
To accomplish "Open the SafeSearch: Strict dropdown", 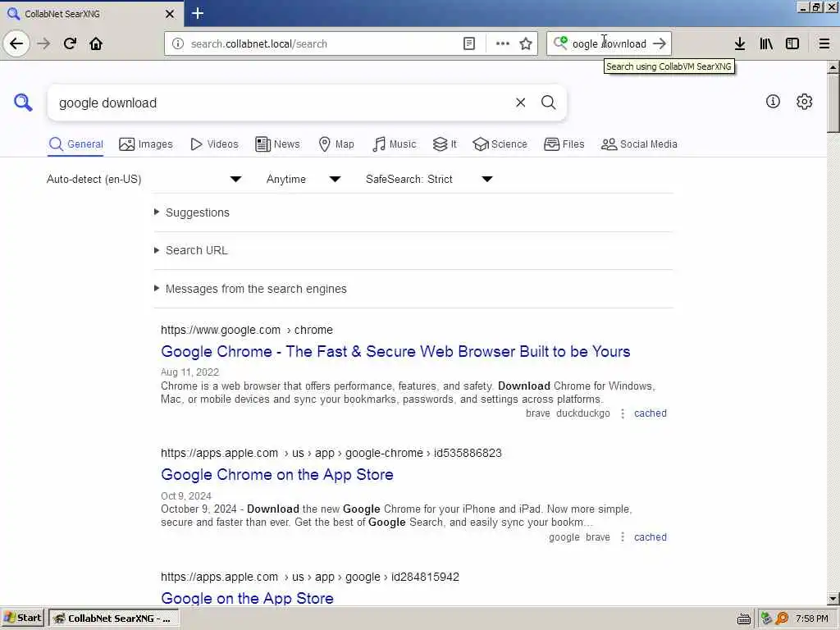I will [429, 179].
